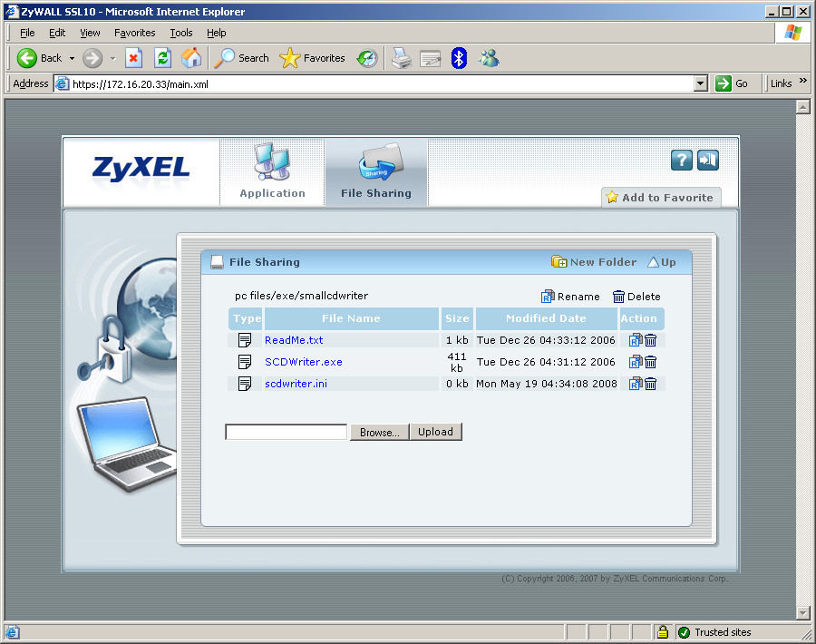Click the Back arrow icon

click(x=26, y=58)
